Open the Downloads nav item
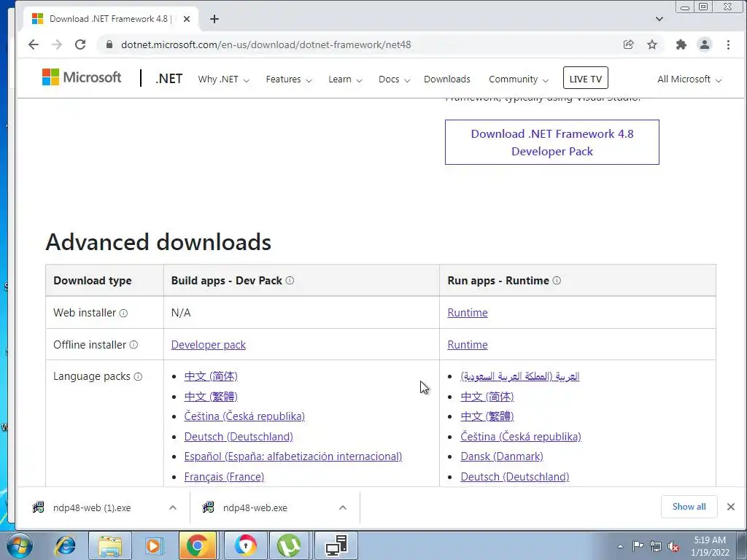Viewport: 747px width, 560px height. [x=447, y=79]
